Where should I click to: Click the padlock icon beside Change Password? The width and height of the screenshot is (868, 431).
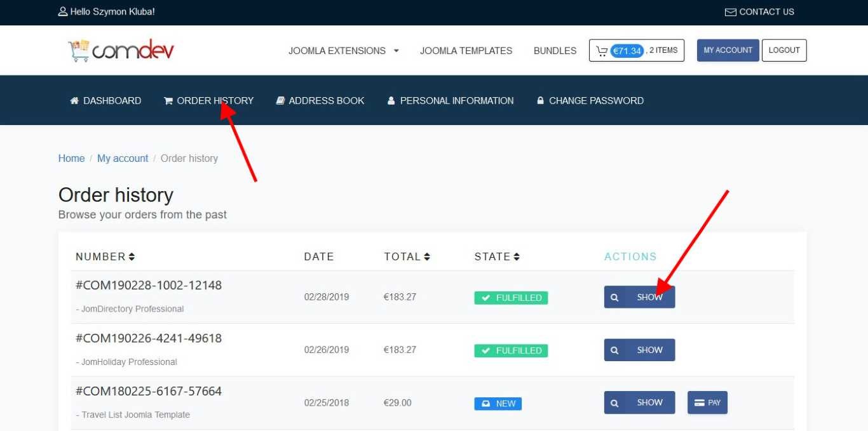[x=541, y=100]
